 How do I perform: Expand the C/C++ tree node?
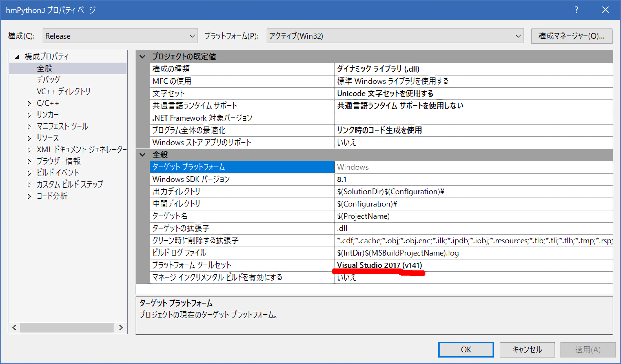click(x=29, y=104)
